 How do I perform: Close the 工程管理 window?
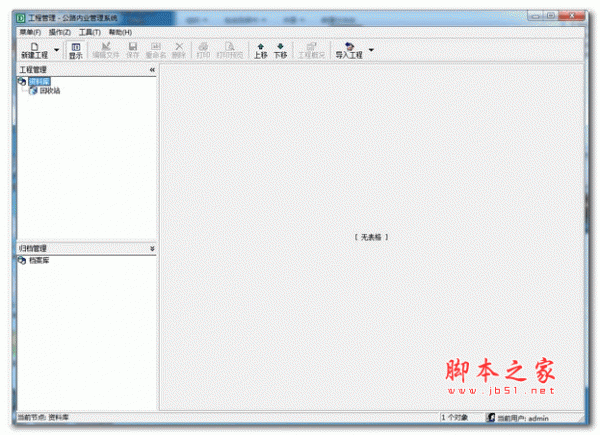coord(572,16)
